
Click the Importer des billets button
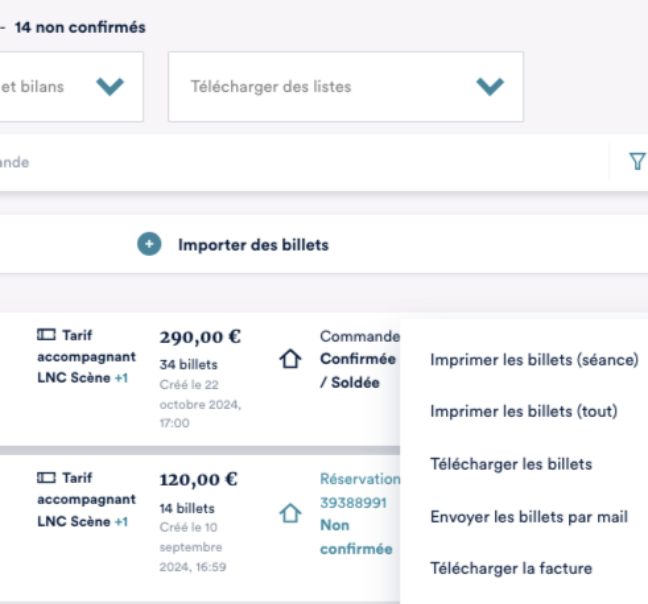(x=253, y=245)
